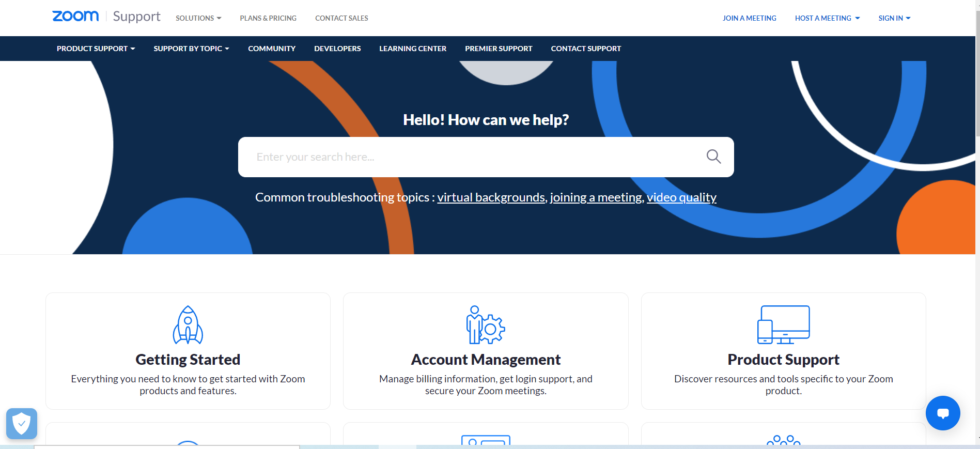Follow the virtual backgrounds link
980x449 pixels.
491,197
